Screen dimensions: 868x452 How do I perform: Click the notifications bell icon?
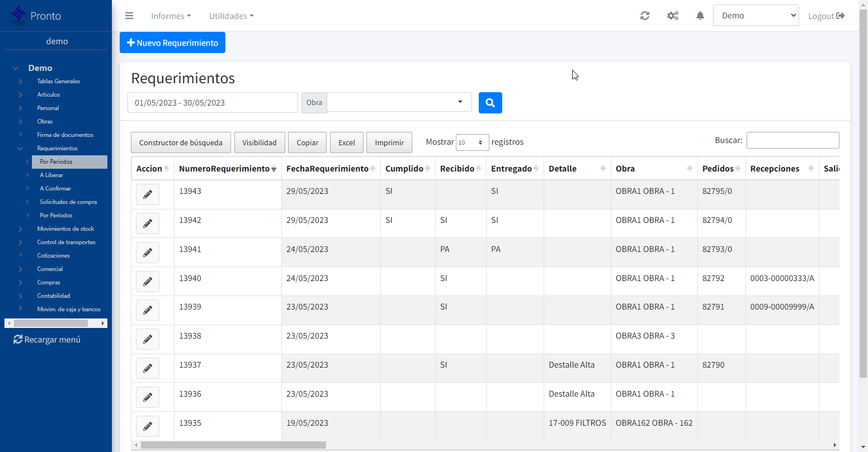point(700,16)
